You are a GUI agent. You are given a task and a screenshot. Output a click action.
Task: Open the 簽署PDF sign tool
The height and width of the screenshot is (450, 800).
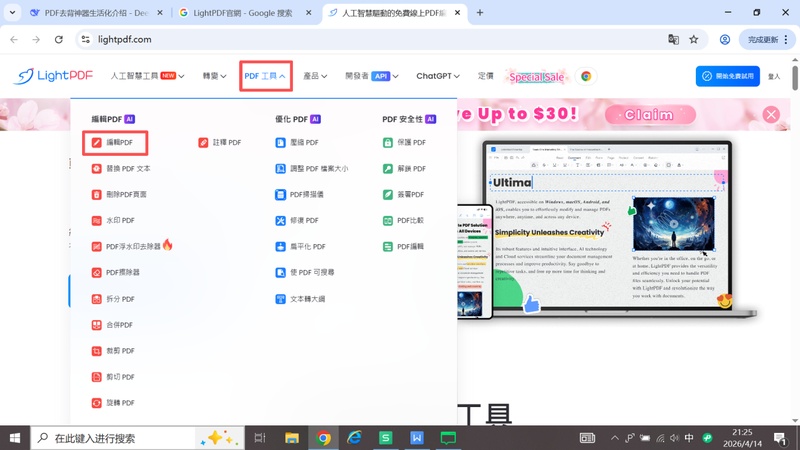click(x=404, y=194)
